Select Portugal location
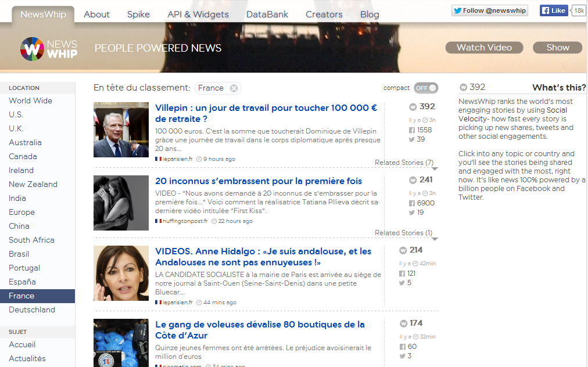588x367 pixels. [24, 268]
